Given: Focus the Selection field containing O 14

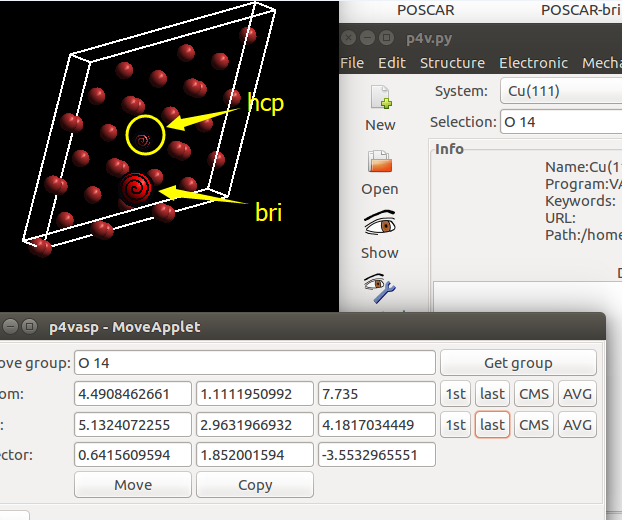Looking at the screenshot, I should point(560,122).
